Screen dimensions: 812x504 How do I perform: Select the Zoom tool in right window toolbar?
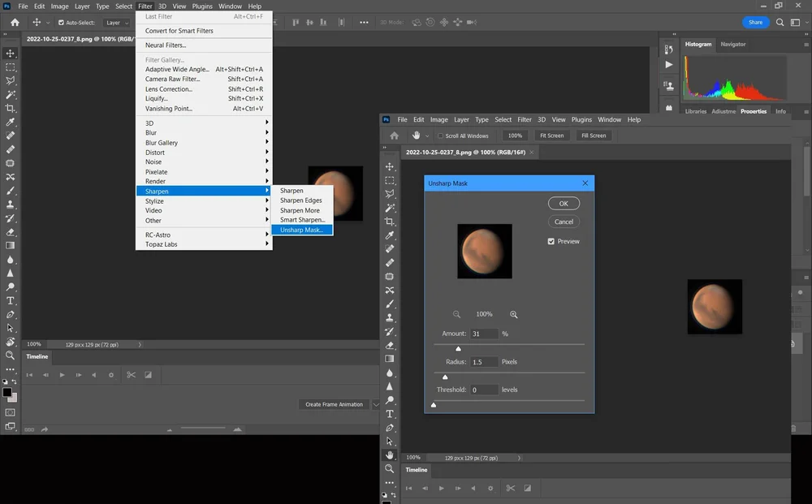tap(390, 469)
